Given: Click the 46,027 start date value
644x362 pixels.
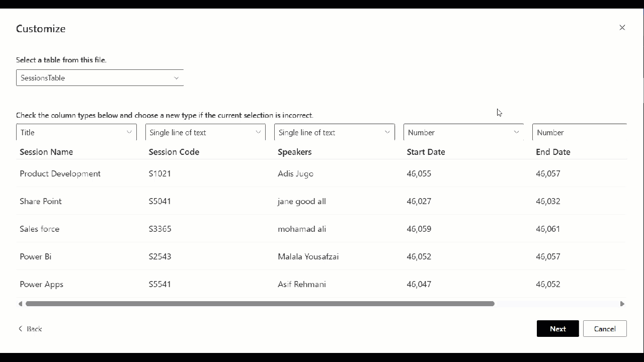Looking at the screenshot, I should [x=419, y=201].
